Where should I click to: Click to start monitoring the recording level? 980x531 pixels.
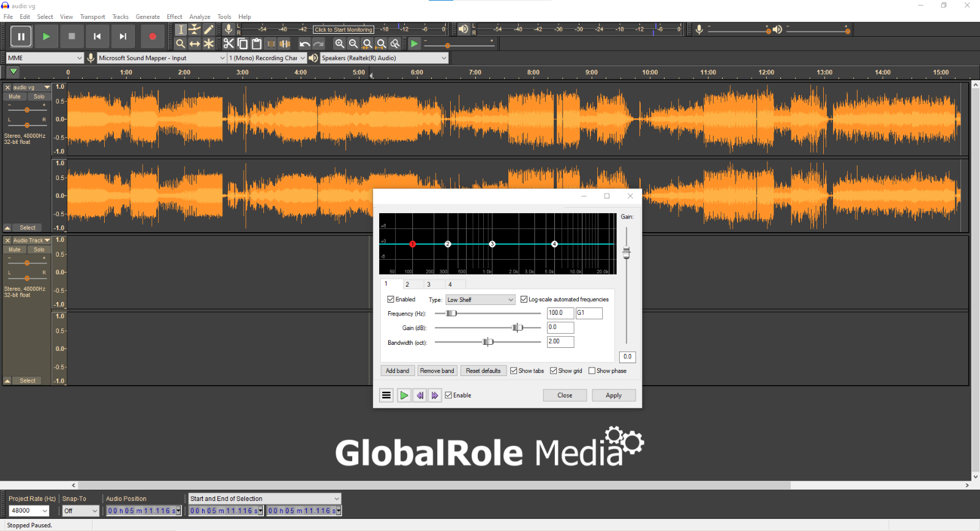click(344, 29)
